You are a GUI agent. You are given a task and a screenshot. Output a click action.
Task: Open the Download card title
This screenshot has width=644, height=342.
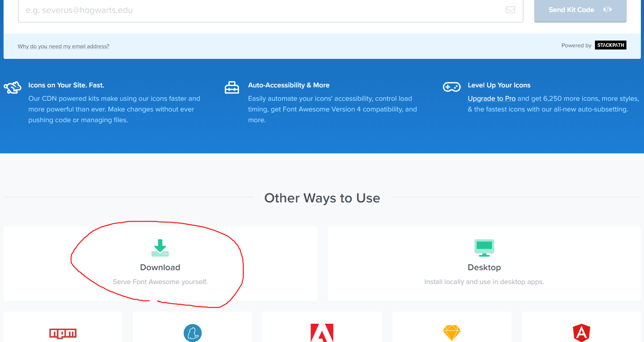pyautogui.click(x=160, y=268)
